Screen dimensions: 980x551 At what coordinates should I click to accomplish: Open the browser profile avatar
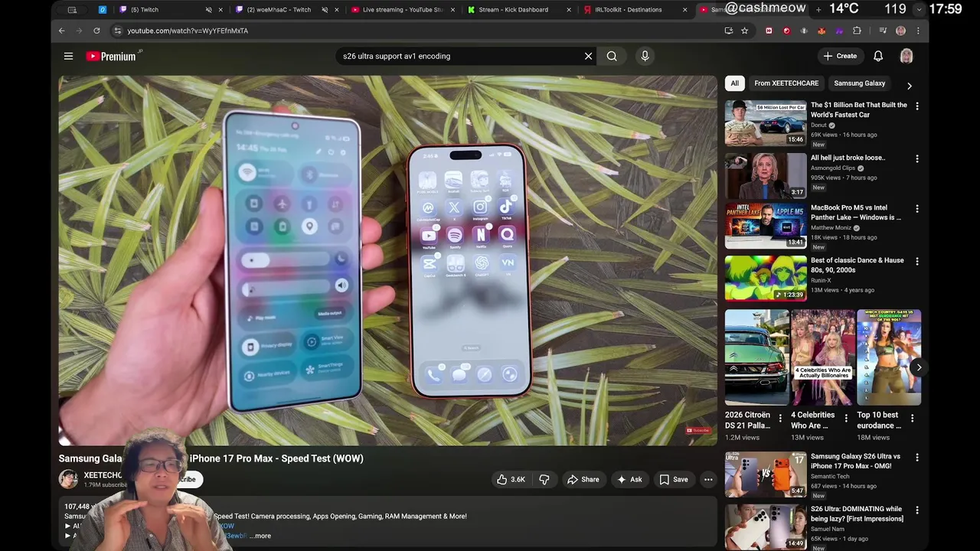900,31
